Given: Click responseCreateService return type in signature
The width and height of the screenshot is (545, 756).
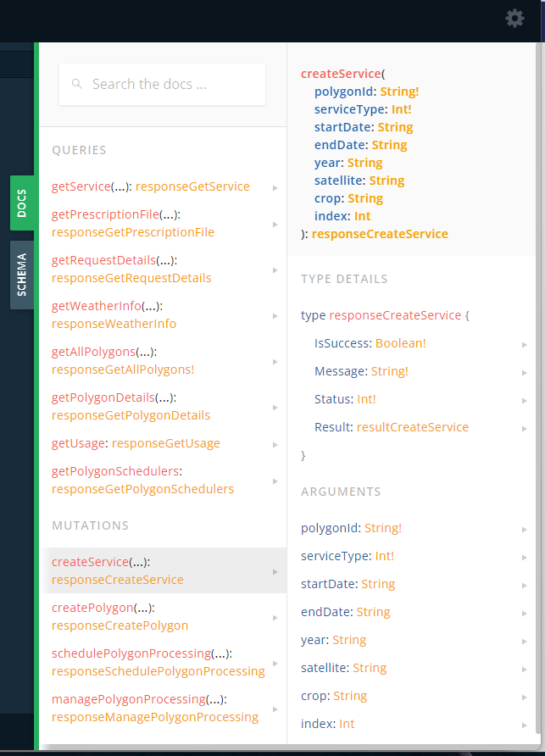Looking at the screenshot, I should (x=380, y=234).
